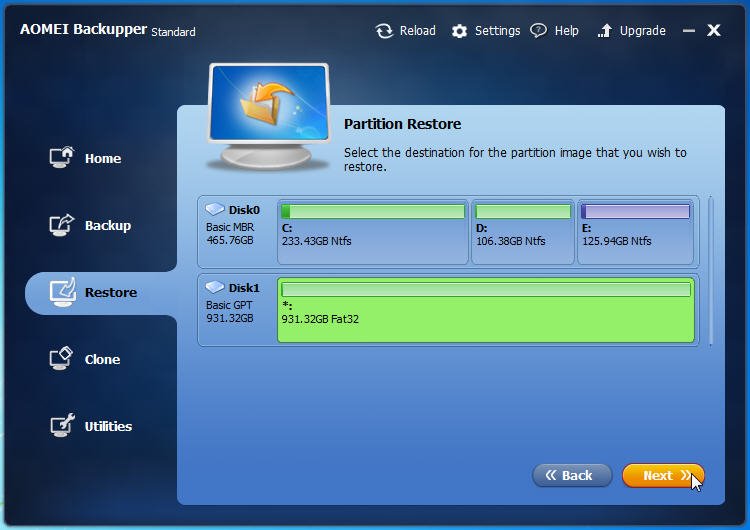This screenshot has height=530, width=750.
Task: Open the Settings text label
Action: (x=497, y=31)
